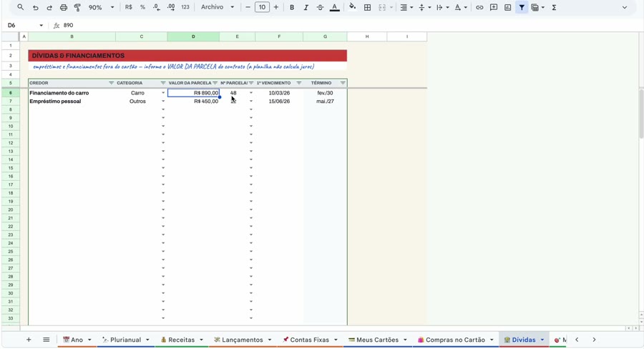Open the all sheets list
Image resolution: width=644 pixels, height=349 pixels.
click(46, 340)
